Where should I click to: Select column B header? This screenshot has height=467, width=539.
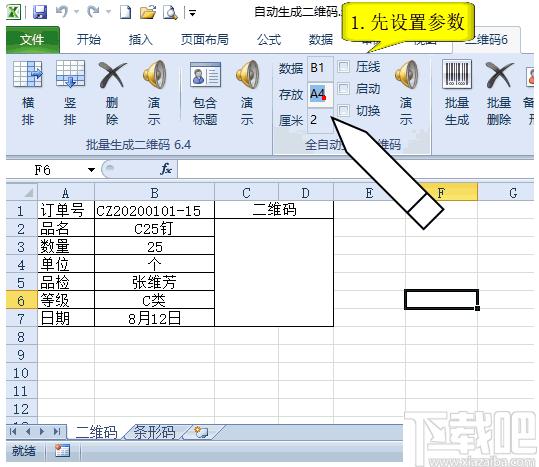(x=154, y=193)
